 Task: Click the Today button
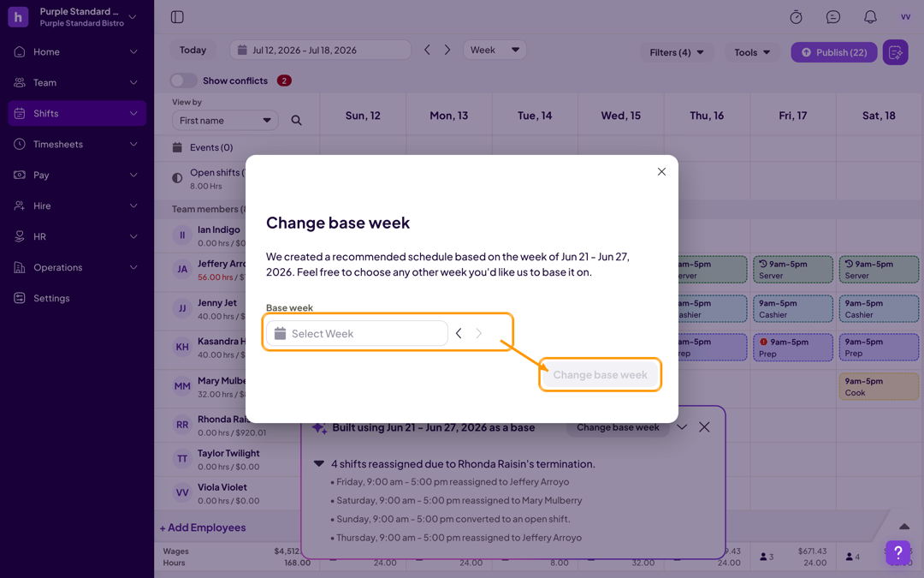tap(192, 51)
